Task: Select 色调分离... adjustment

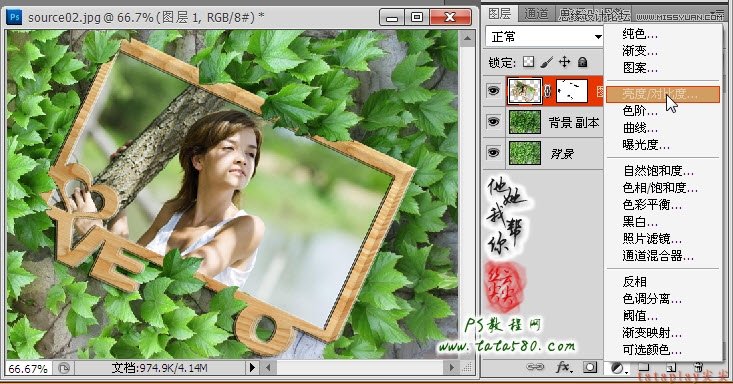Action: [x=652, y=298]
